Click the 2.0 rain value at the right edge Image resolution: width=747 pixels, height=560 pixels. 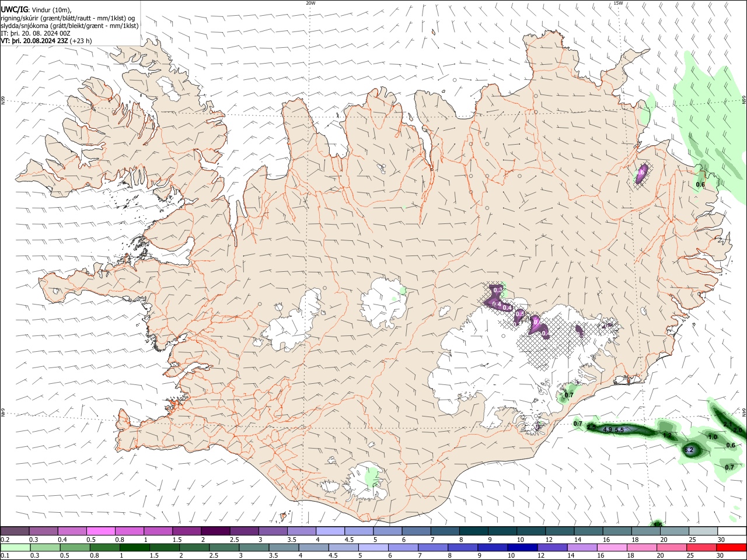click(738, 430)
